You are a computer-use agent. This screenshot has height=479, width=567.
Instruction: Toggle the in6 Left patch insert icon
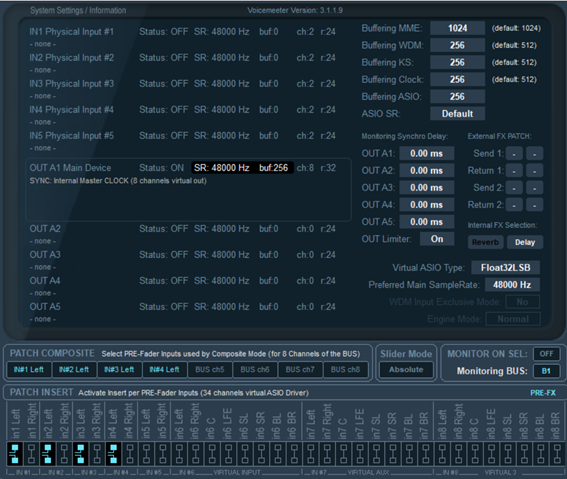pos(179,454)
